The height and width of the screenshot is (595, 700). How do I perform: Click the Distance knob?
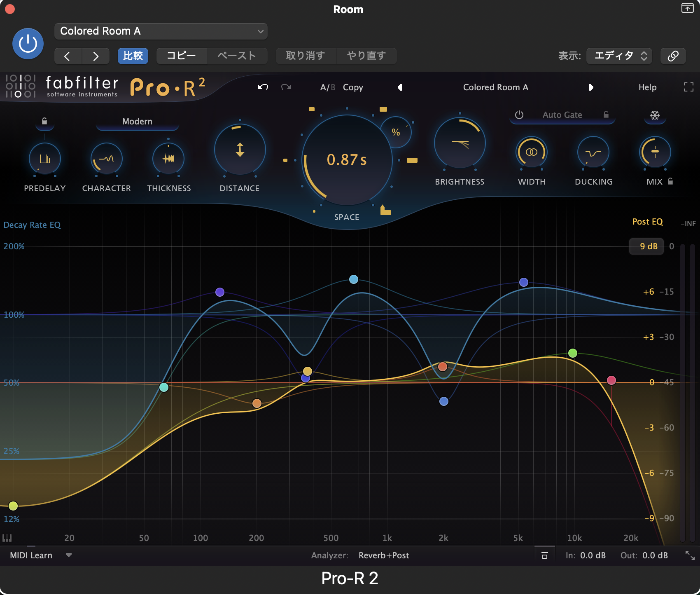[240, 149]
